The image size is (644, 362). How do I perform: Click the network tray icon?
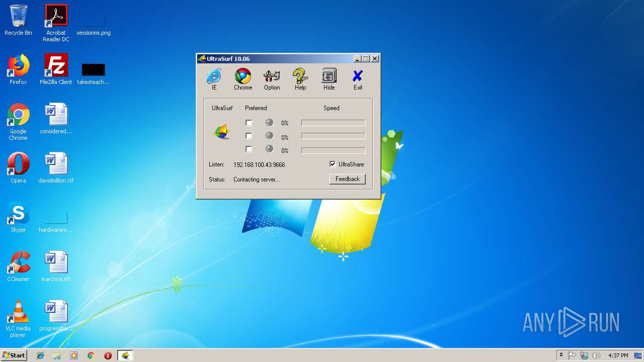pos(584,355)
